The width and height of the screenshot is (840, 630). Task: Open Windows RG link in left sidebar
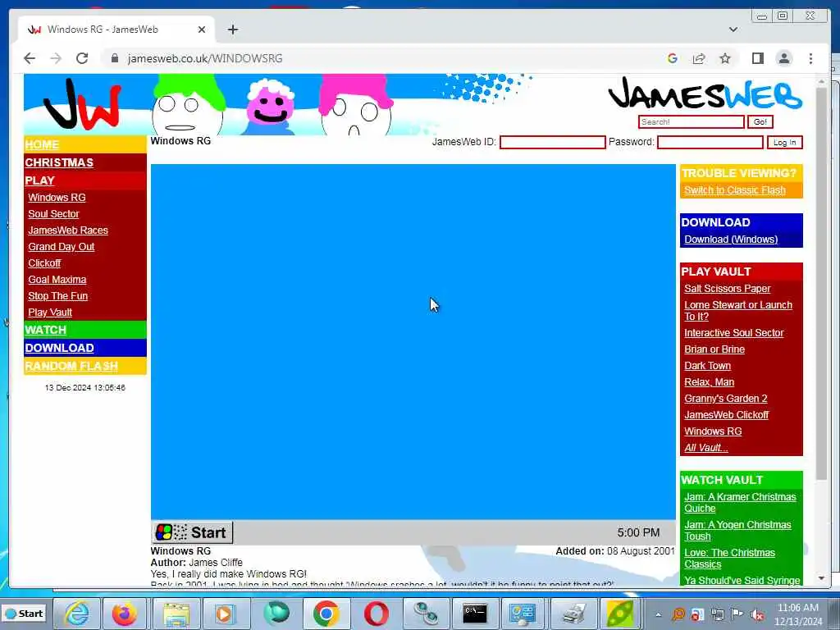57,197
